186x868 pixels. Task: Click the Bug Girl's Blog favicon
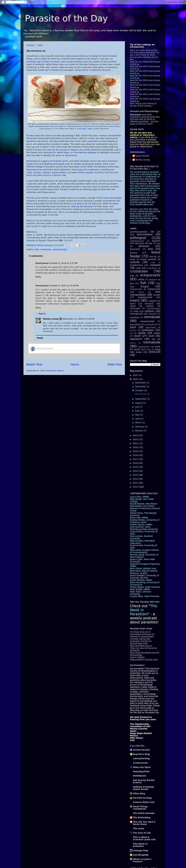tap(131, 754)
